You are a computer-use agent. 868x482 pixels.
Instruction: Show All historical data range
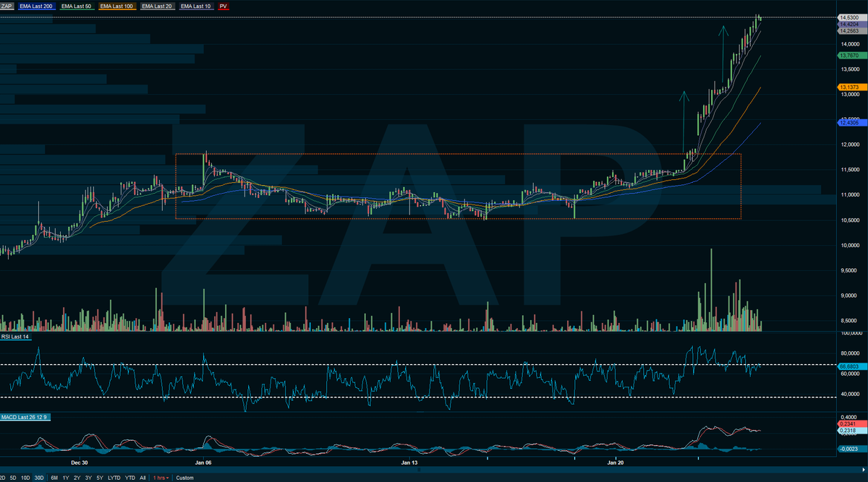pos(142,478)
